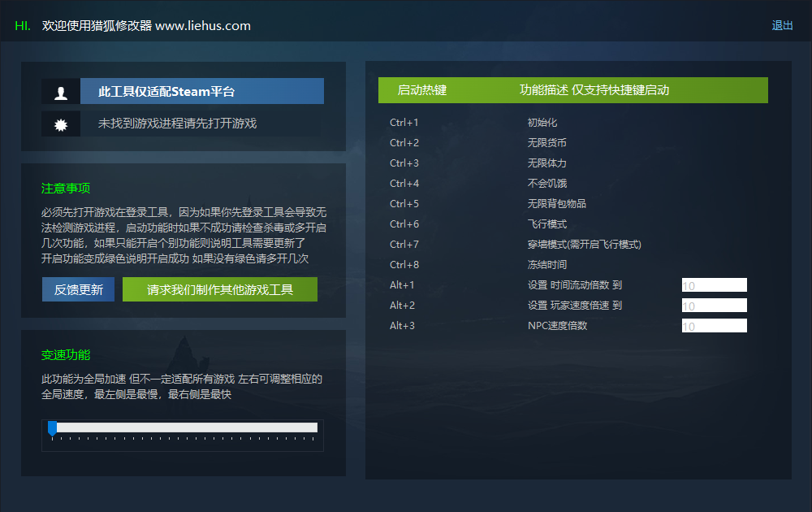Click the 冻结时间 function entry

tap(546, 265)
